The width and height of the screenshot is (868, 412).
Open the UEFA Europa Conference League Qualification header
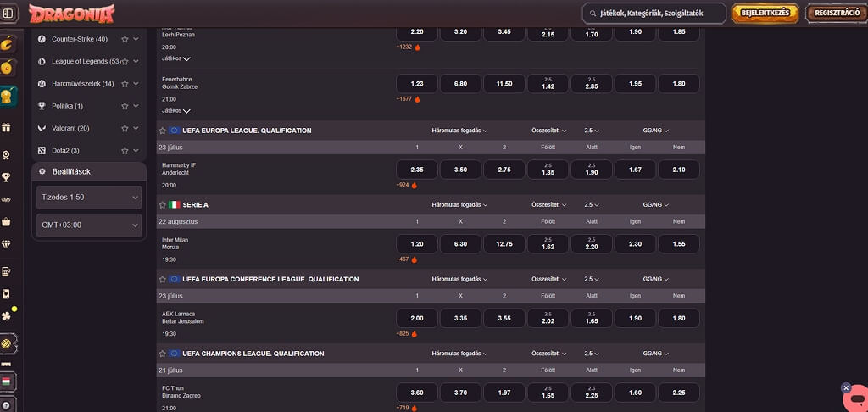coord(270,279)
